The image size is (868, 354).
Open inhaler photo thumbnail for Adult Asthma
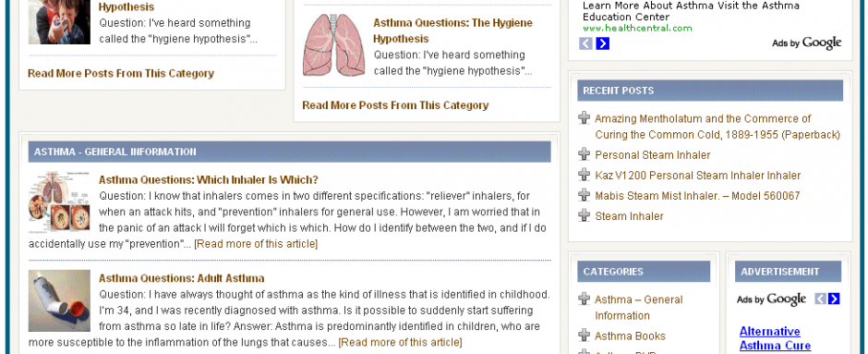pos(59,300)
